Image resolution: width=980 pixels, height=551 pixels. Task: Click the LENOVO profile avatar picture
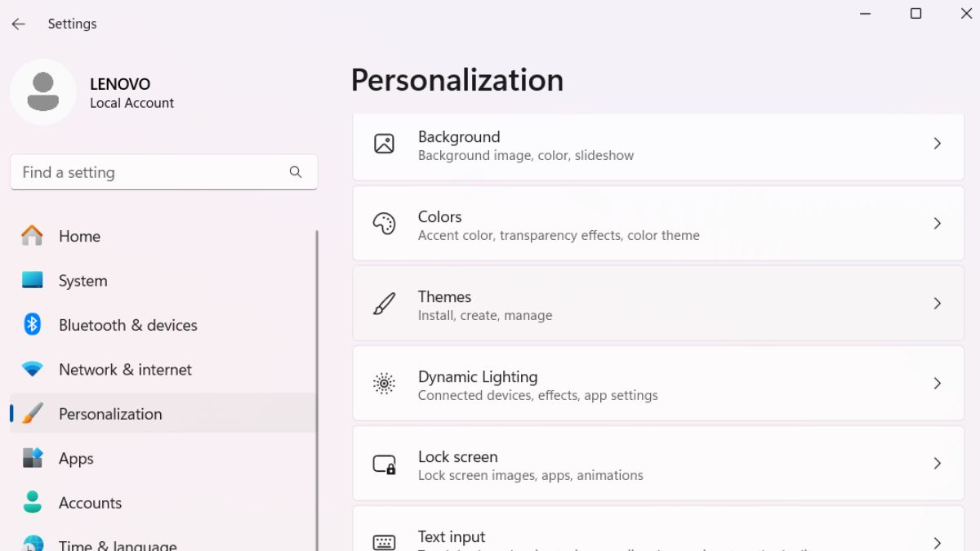[x=43, y=91]
